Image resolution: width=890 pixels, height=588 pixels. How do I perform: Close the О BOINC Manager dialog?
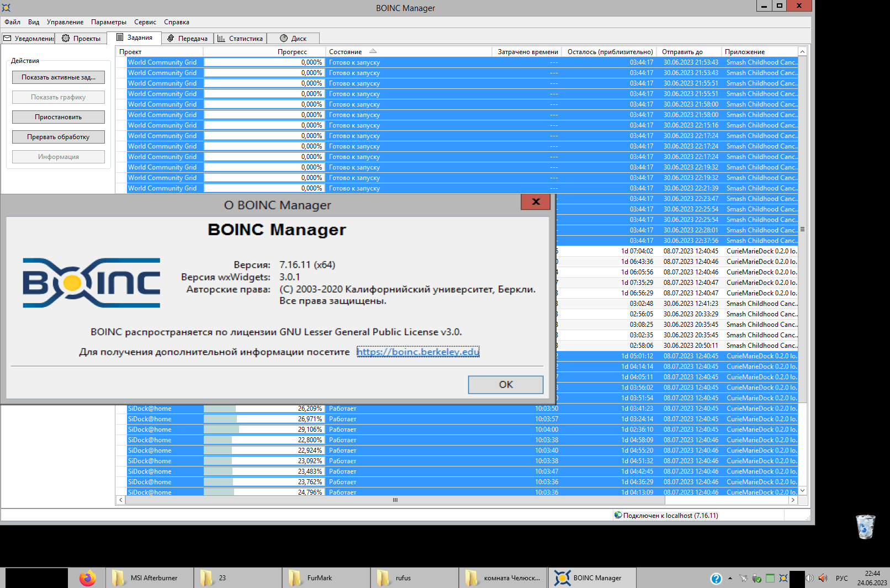pyautogui.click(x=536, y=202)
